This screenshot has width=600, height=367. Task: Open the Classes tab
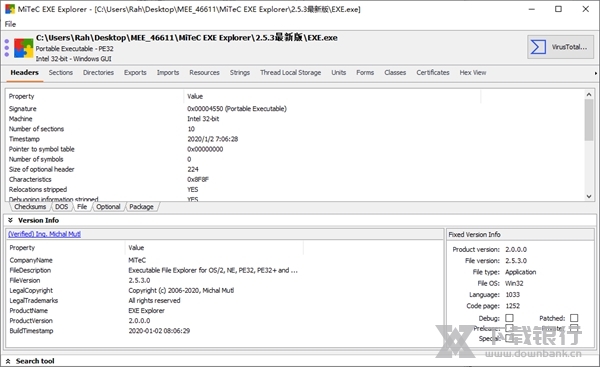tap(395, 73)
